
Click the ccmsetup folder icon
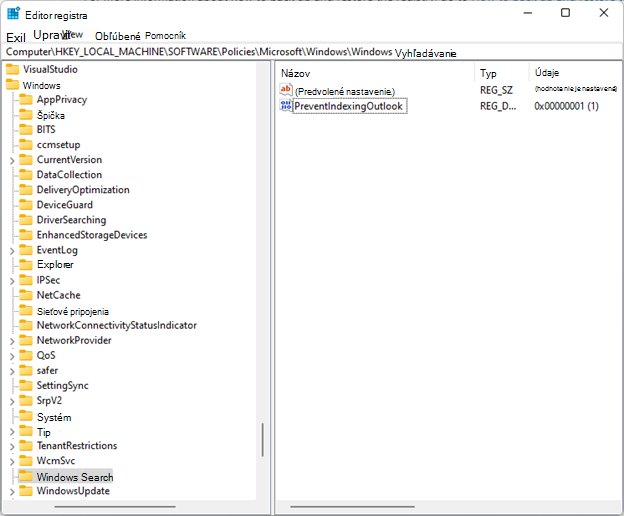[26, 144]
